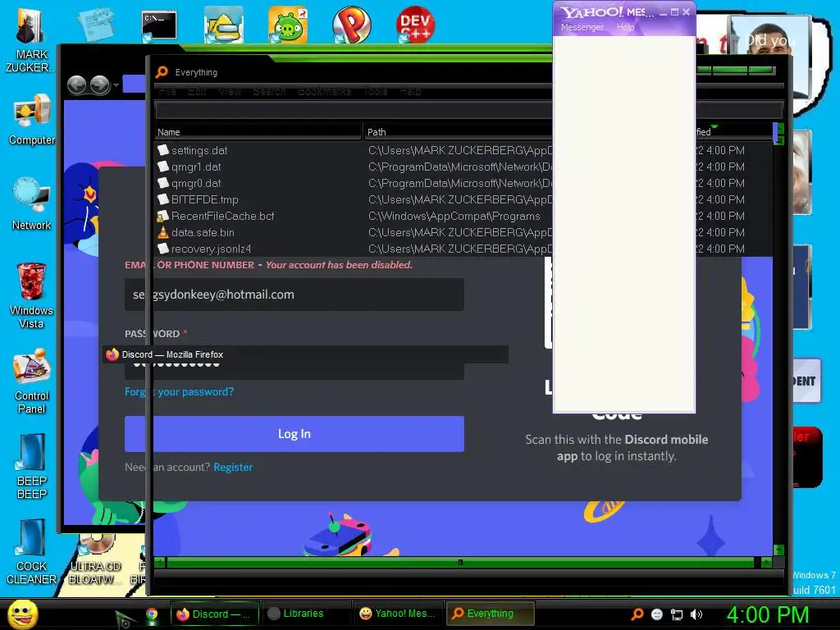The image size is (840, 630).
Task: Click the Forgot your password? link
Action: (x=179, y=391)
